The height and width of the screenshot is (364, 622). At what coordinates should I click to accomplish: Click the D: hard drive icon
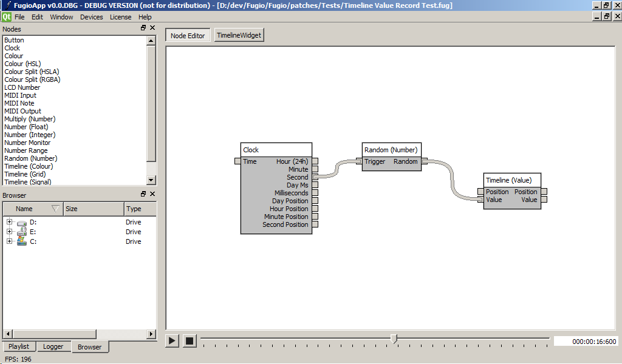pyautogui.click(x=21, y=222)
